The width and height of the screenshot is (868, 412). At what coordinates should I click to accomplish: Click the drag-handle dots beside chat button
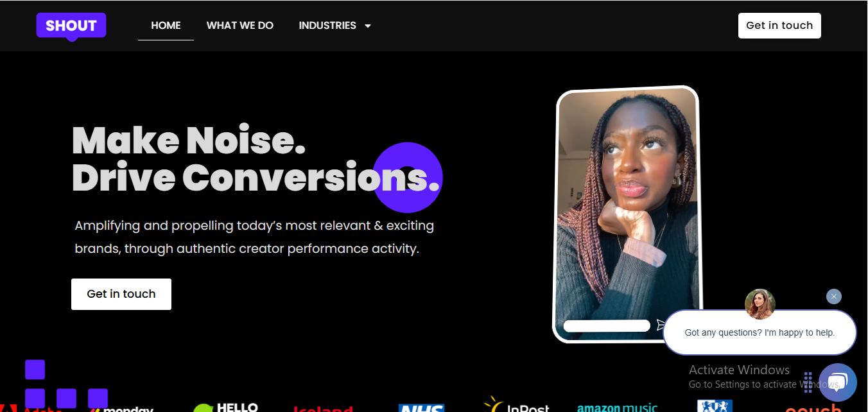pos(808,382)
